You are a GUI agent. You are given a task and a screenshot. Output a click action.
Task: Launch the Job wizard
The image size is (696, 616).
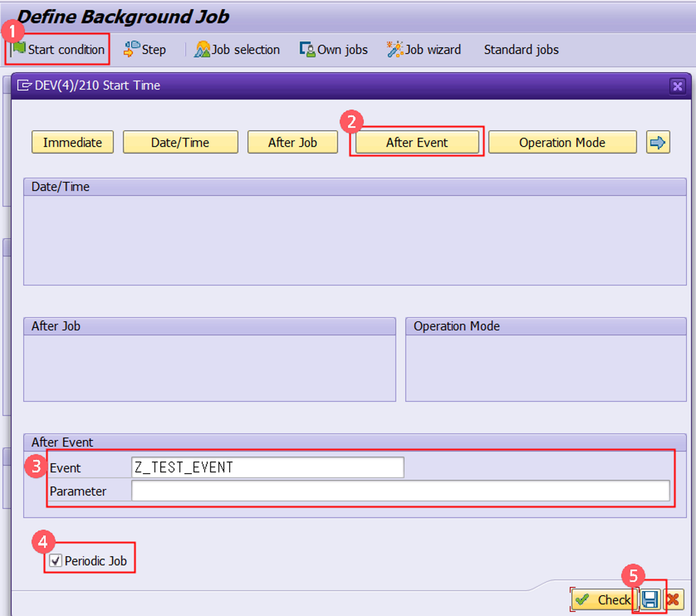click(x=424, y=49)
